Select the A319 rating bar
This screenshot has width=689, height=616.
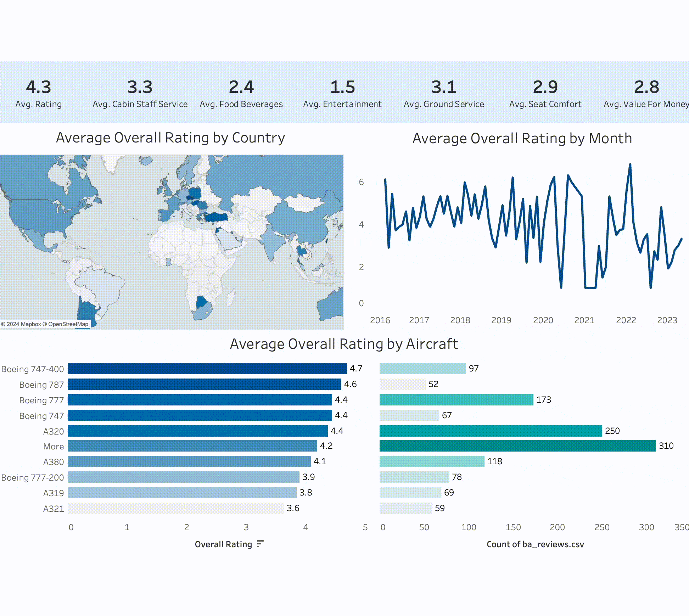(x=182, y=493)
